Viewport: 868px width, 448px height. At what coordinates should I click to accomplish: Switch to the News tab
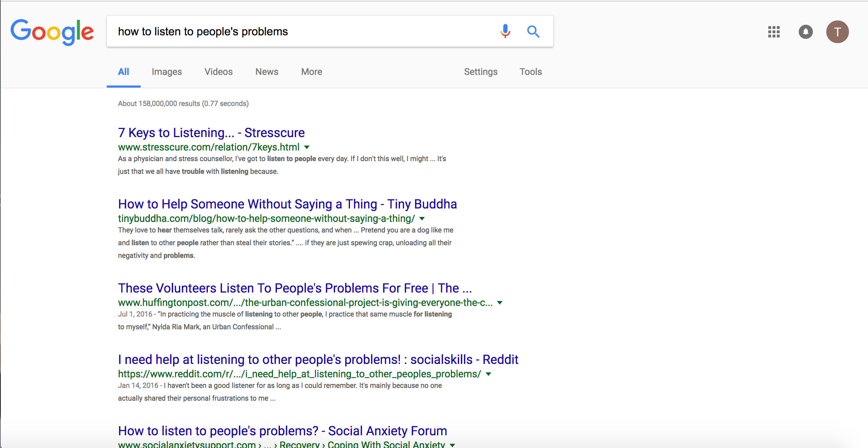click(x=267, y=72)
